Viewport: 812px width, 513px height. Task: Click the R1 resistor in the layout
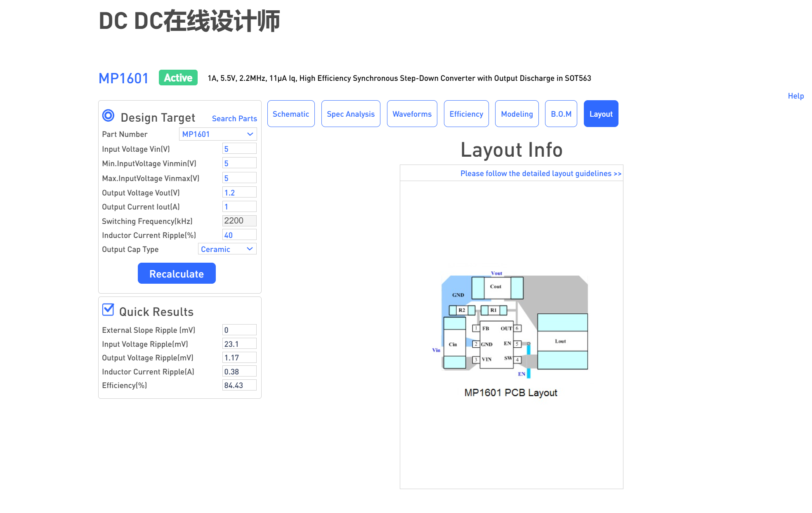494,310
